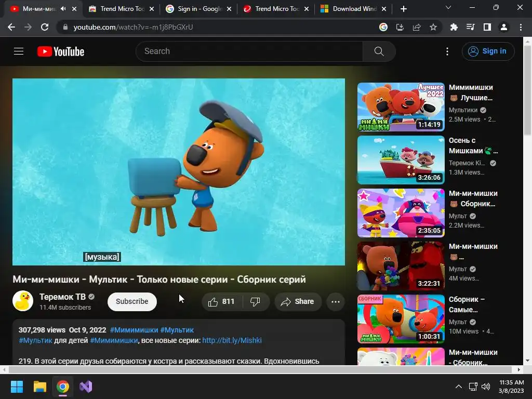This screenshot has height=399, width=532.
Task: Open the bit.ly/Mishki link
Action: pyautogui.click(x=232, y=340)
